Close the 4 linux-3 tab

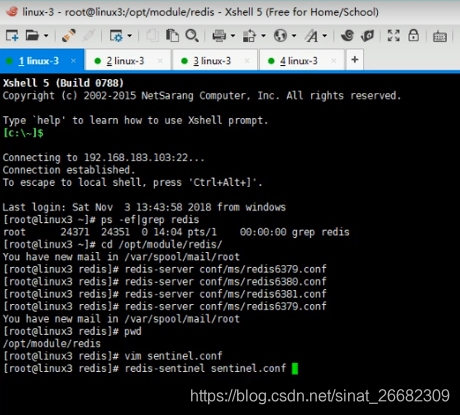coord(334,61)
